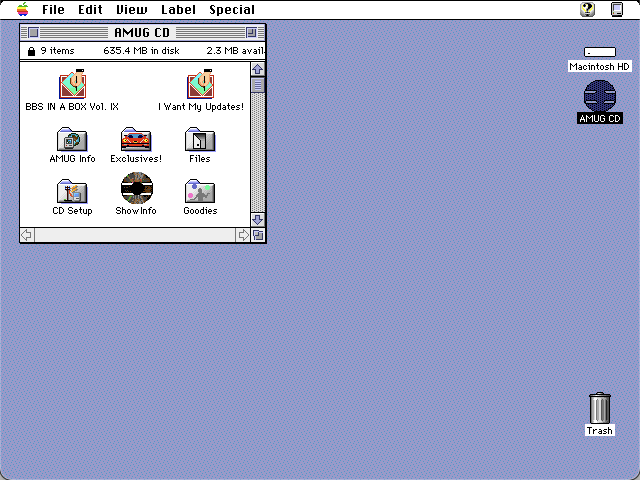Open the File menu
Image resolution: width=640 pixels, height=480 pixels.
(x=53, y=9)
